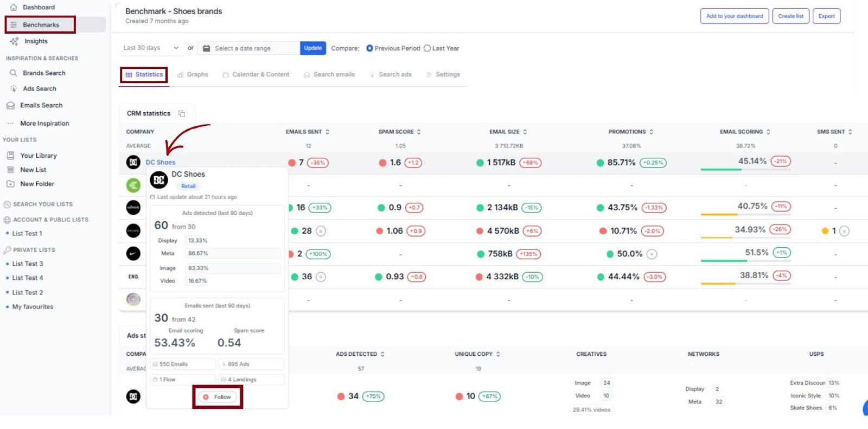The width and height of the screenshot is (868, 429).
Task: Click the DC Shoes logo in Ads statistics row
Action: pos(133,396)
